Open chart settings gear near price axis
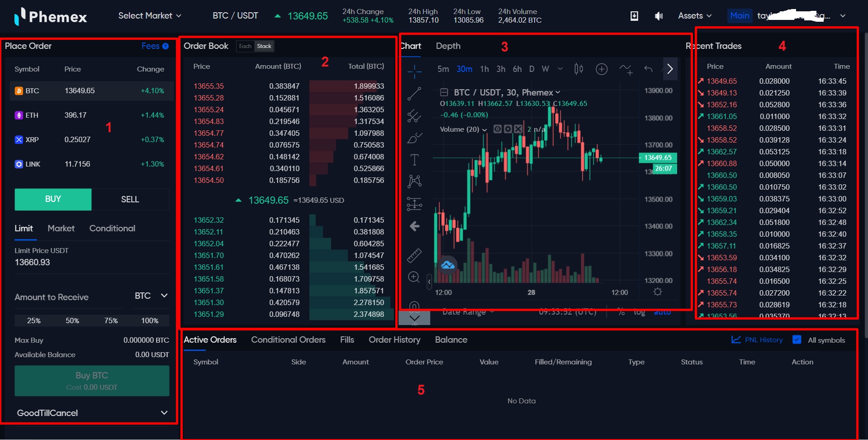 (x=658, y=292)
